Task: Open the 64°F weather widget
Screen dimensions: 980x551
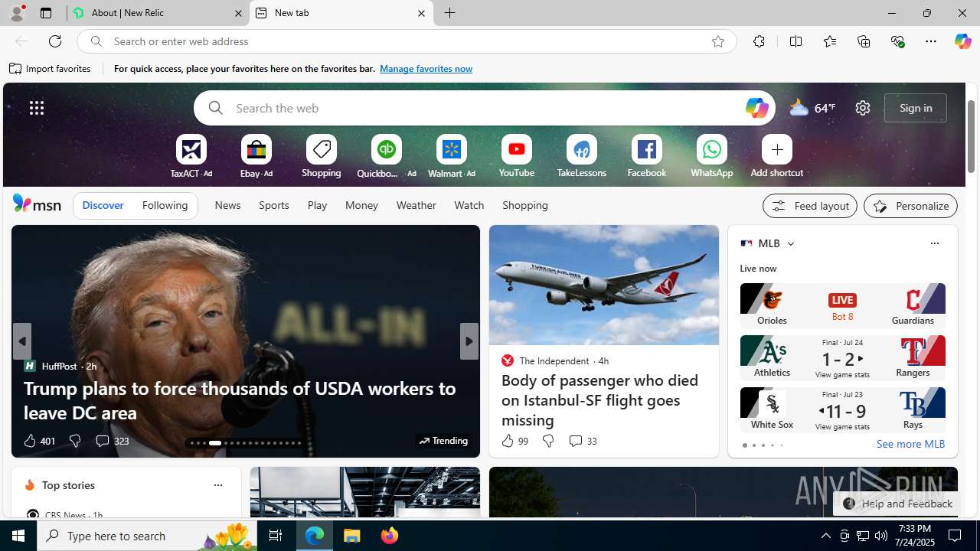Action: tap(812, 108)
